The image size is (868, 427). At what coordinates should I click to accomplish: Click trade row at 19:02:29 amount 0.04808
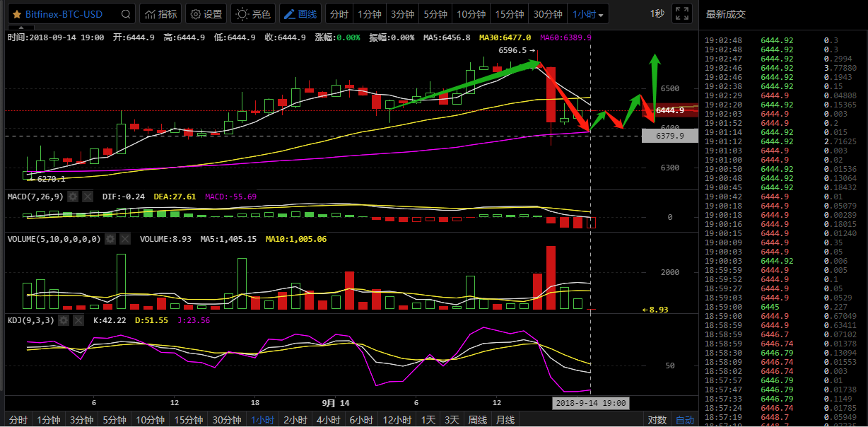coord(783,95)
